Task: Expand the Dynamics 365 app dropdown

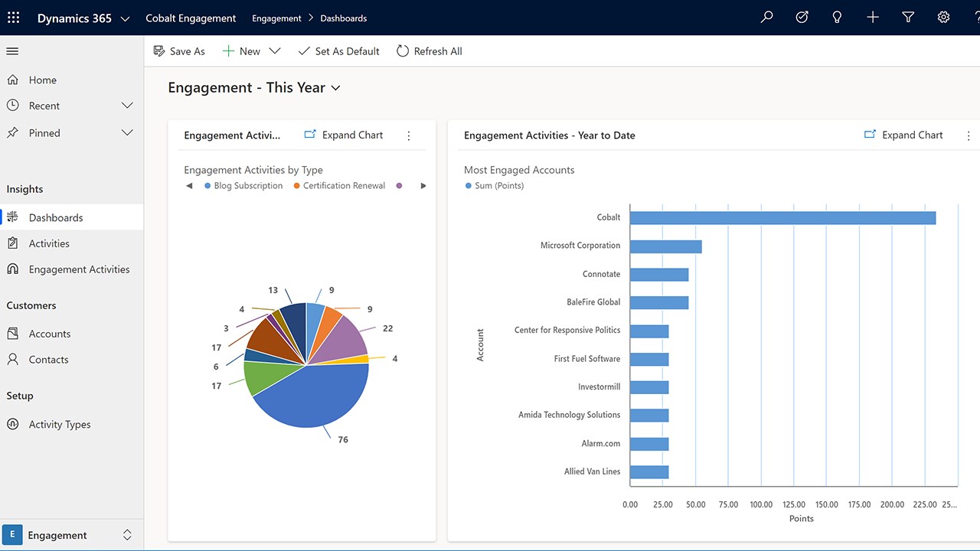Action: pos(126,18)
